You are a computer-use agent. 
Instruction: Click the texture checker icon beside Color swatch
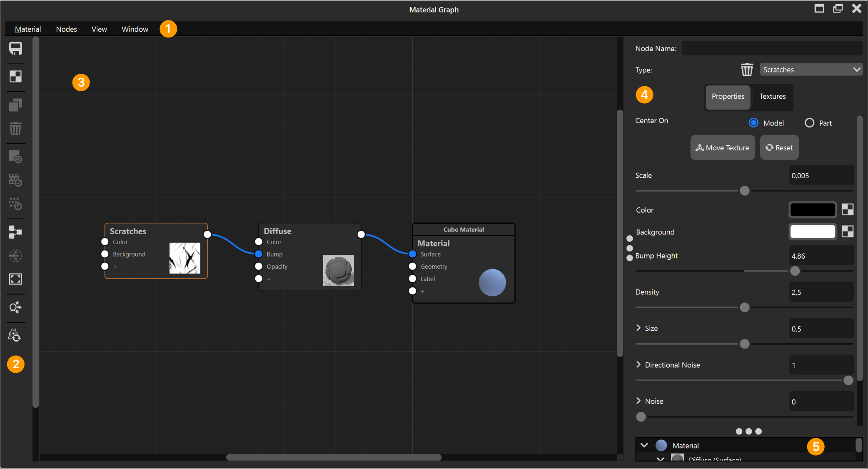click(848, 210)
